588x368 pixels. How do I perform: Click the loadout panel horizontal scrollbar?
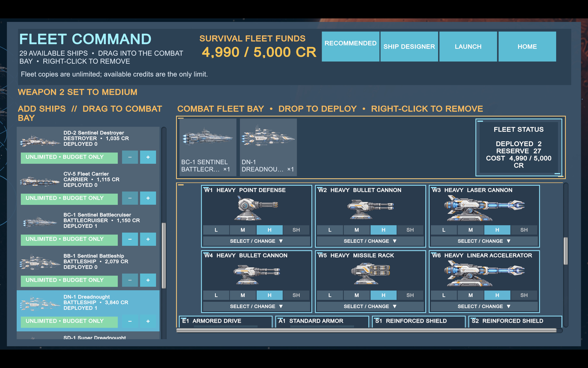pyautogui.click(x=366, y=330)
